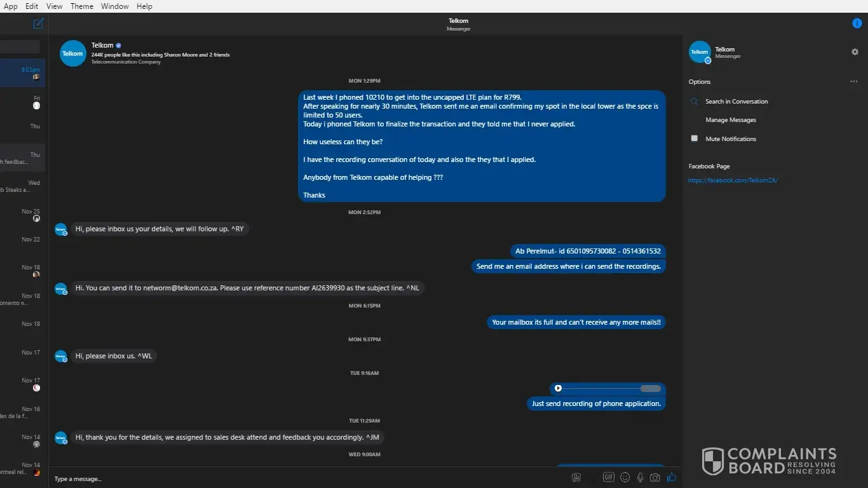Viewport: 868px width, 488px height.
Task: Open the sidebar conversation dated Fri
Action: [22, 102]
